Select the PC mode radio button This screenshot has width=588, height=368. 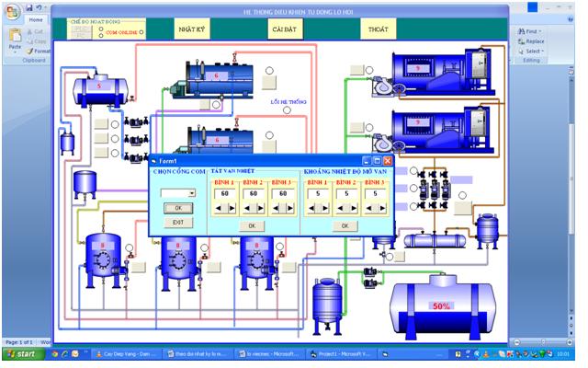click(100, 37)
